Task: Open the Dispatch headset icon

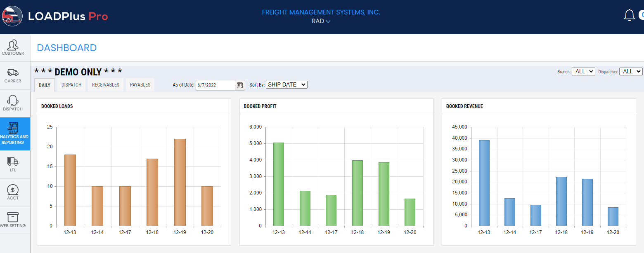Action: 14,103
